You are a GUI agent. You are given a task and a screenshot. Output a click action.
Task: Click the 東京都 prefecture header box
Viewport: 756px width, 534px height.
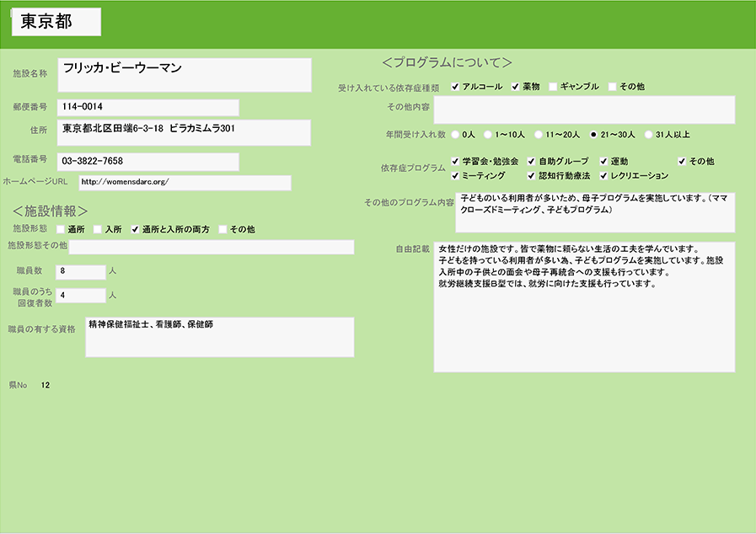coord(56,23)
